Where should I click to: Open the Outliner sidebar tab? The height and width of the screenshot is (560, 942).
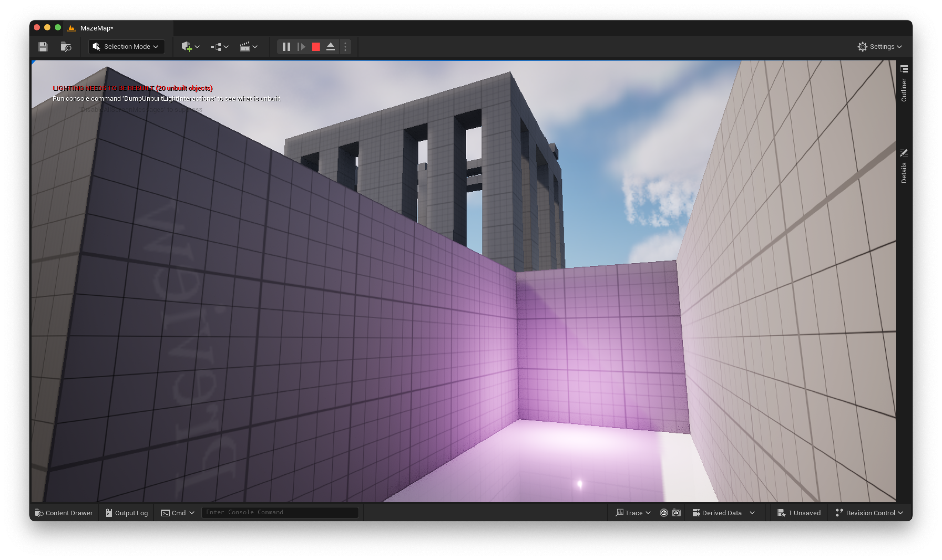point(904,84)
